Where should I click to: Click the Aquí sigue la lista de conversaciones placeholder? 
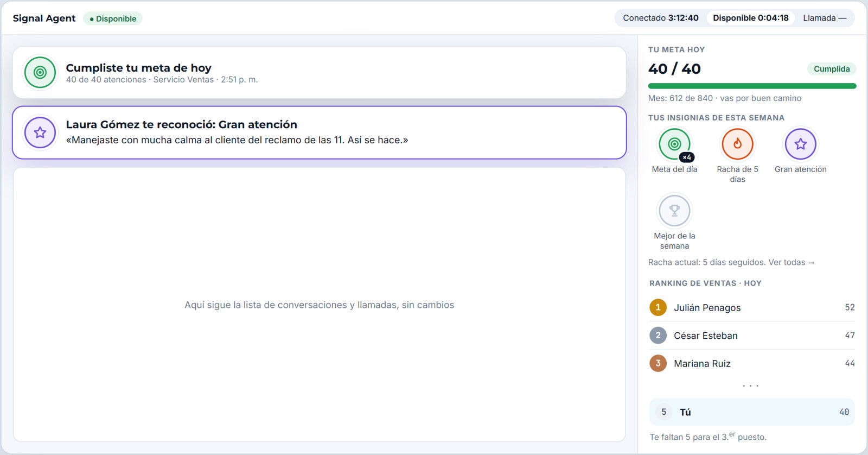coord(320,305)
